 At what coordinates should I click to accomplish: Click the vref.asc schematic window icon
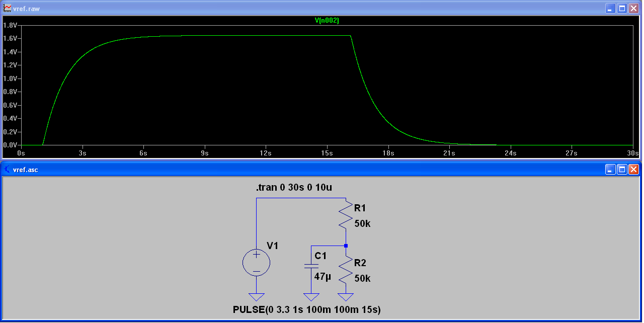point(6,170)
